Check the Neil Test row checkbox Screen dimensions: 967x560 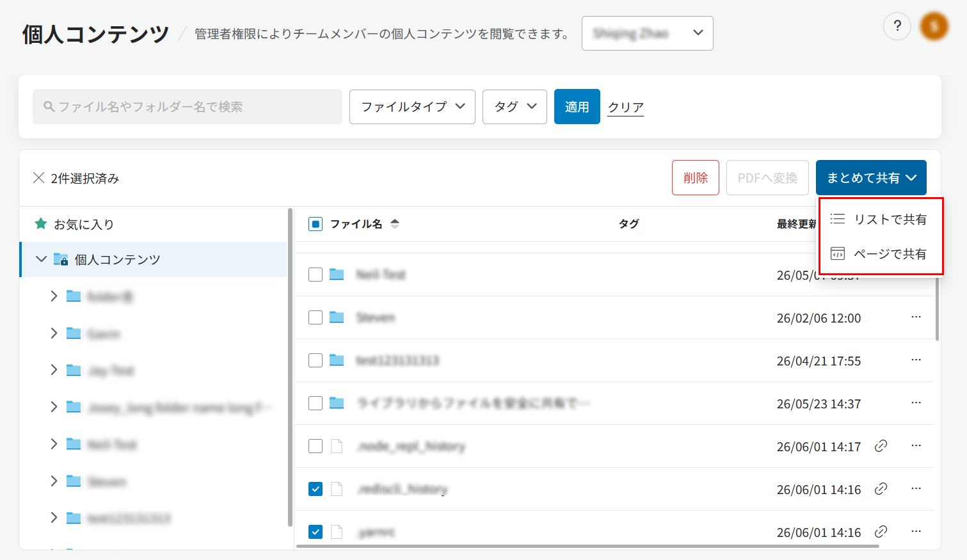(316, 275)
